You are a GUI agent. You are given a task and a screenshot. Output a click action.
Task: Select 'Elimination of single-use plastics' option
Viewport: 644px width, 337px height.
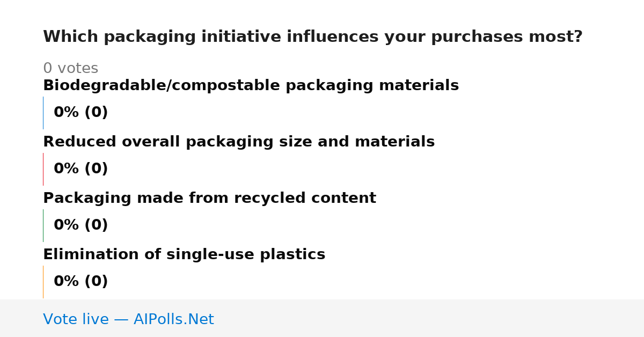coord(184,255)
